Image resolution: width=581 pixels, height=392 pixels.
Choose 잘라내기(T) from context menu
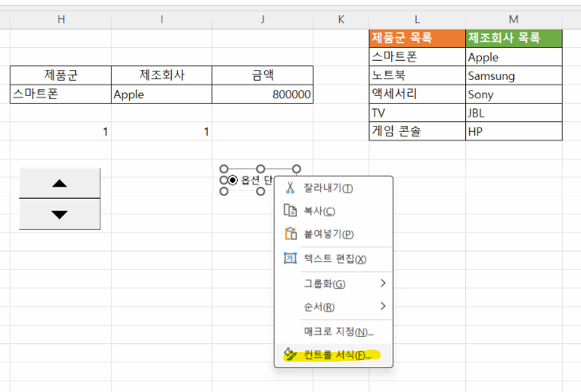334,188
